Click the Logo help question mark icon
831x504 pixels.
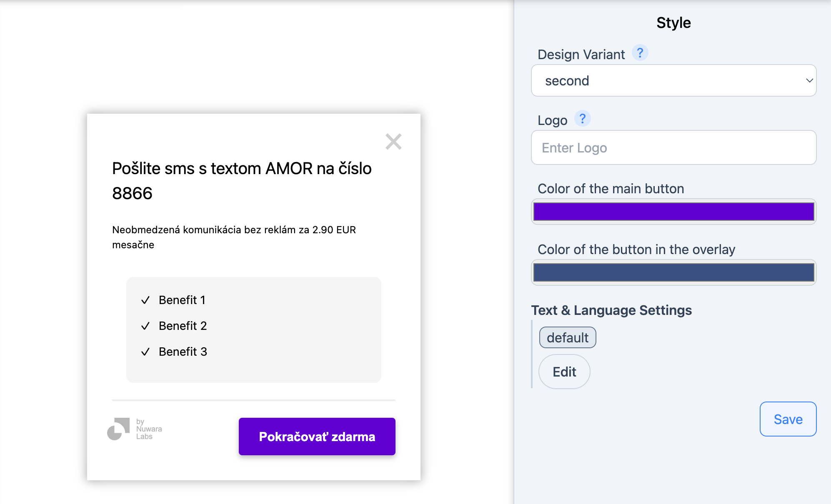(x=582, y=119)
